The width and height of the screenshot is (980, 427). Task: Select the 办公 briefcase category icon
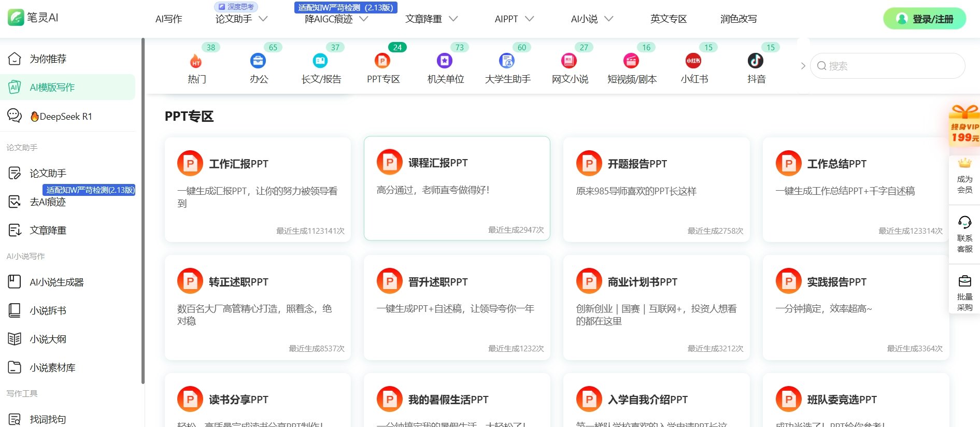[x=258, y=61]
